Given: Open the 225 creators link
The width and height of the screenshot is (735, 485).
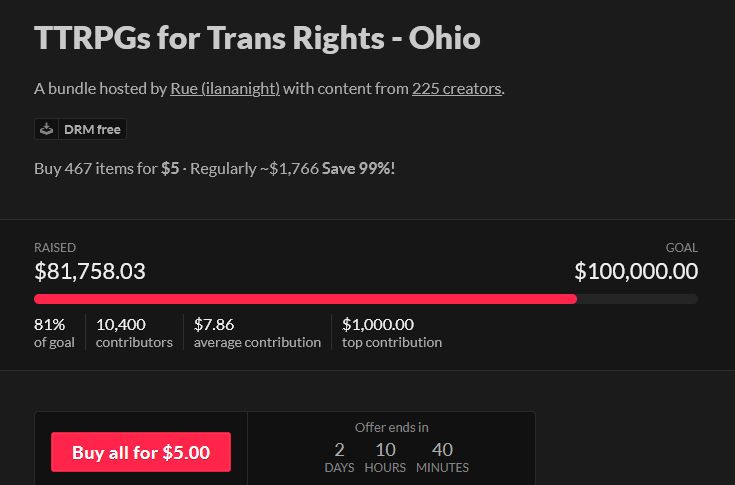Looking at the screenshot, I should pos(457,89).
